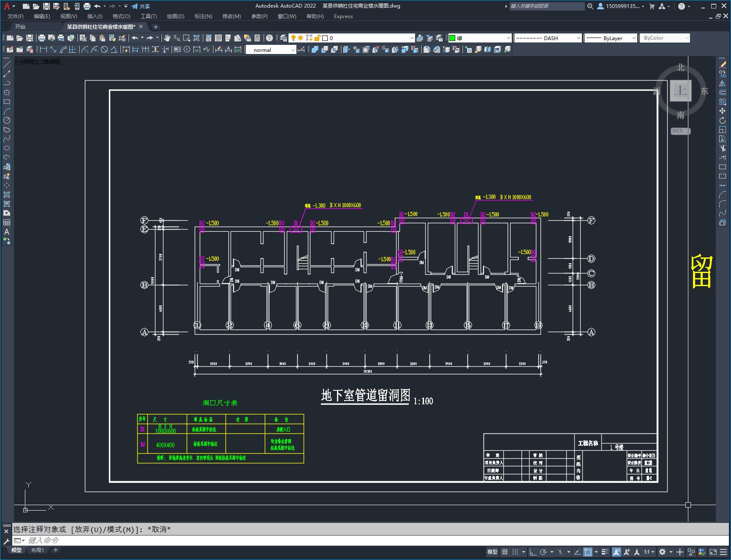Expand the object snap options arrow in the status bar
The width and height of the screenshot is (731, 560).
(596, 552)
